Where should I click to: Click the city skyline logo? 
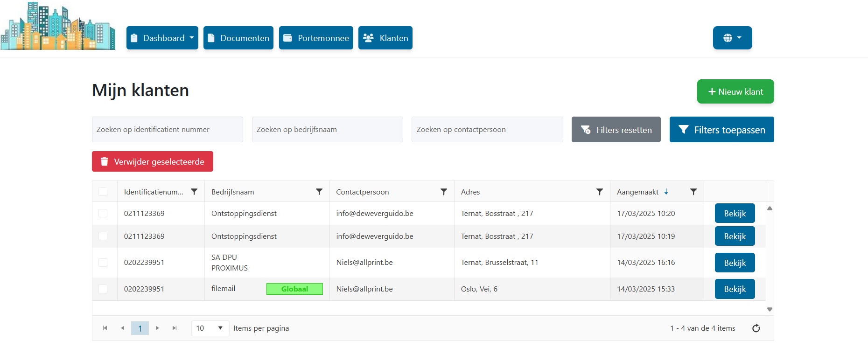coord(58,26)
